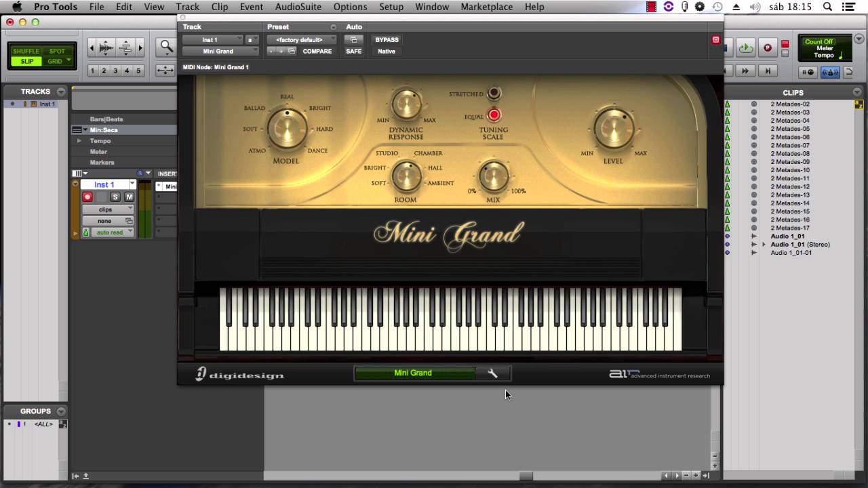Click the loop playback button in transport
The image size is (868, 488).
tap(745, 47)
